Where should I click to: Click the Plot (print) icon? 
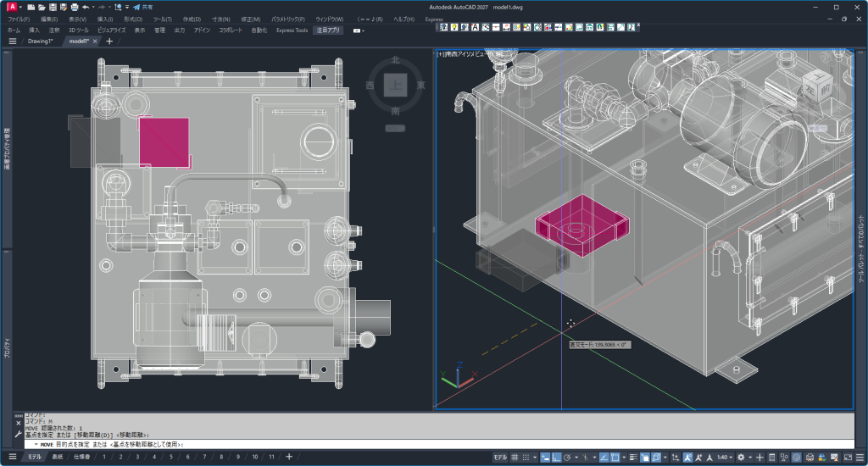[75, 7]
